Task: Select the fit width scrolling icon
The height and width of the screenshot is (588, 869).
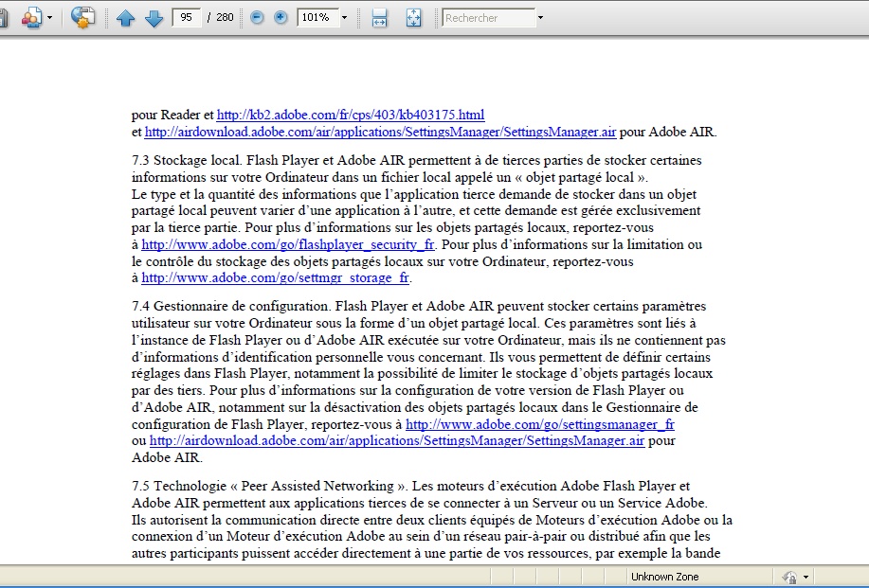Action: [379, 18]
